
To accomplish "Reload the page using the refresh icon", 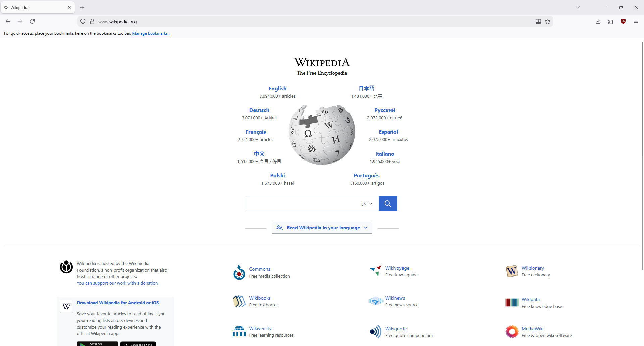I will point(32,21).
